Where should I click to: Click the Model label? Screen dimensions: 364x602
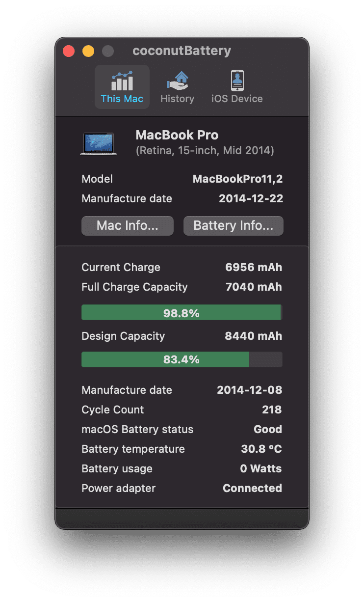tap(97, 179)
